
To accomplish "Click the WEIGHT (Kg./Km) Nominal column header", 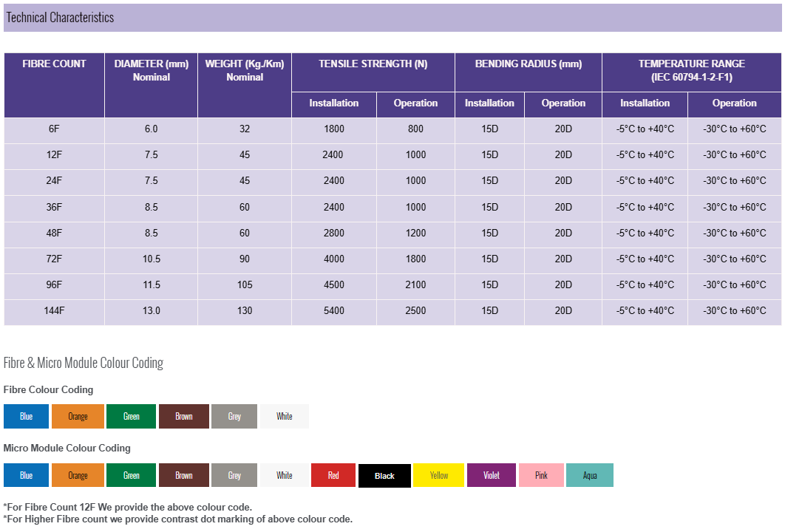I will [x=245, y=85].
